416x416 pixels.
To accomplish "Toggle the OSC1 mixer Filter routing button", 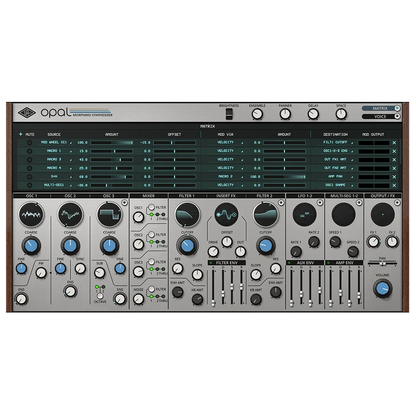I will (x=151, y=207).
